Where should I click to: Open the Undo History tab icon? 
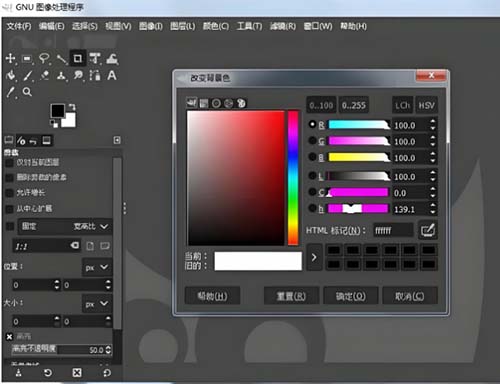[x=33, y=141]
